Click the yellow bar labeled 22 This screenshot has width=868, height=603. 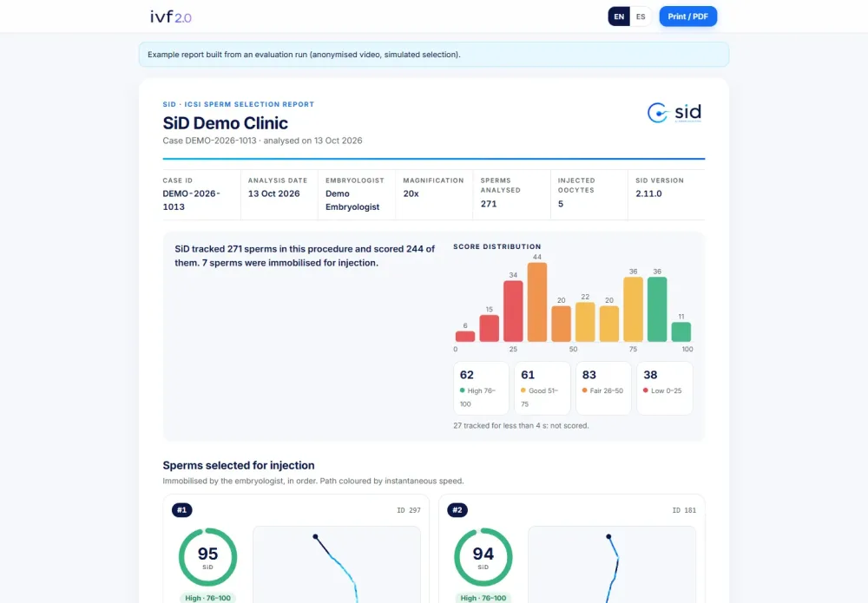(585, 322)
